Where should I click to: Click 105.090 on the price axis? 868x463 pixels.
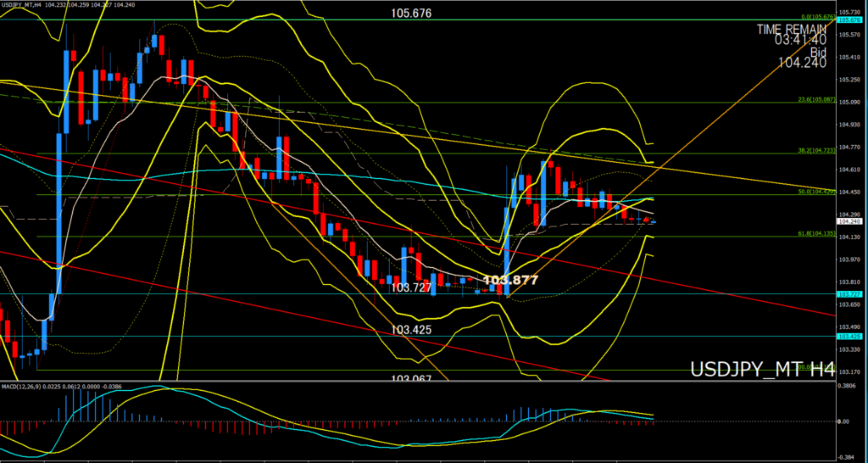(x=849, y=103)
